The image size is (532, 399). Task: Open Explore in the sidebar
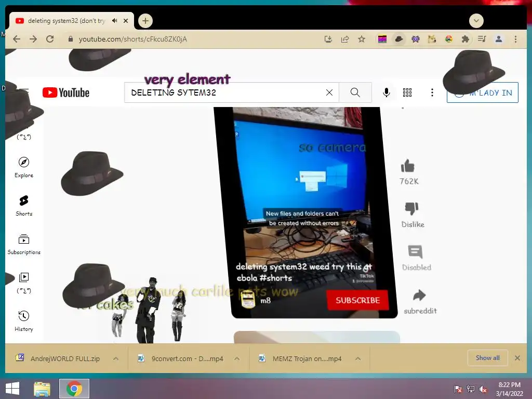(x=24, y=168)
